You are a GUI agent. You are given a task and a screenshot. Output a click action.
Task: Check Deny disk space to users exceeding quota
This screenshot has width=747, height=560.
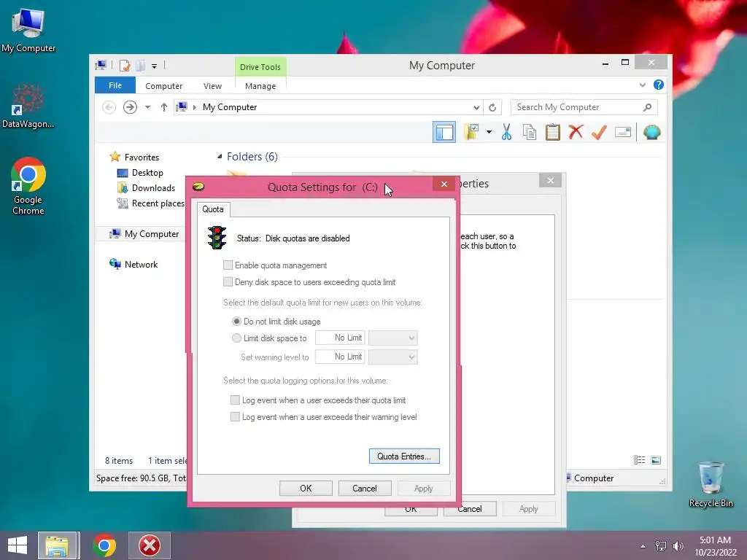click(x=228, y=282)
